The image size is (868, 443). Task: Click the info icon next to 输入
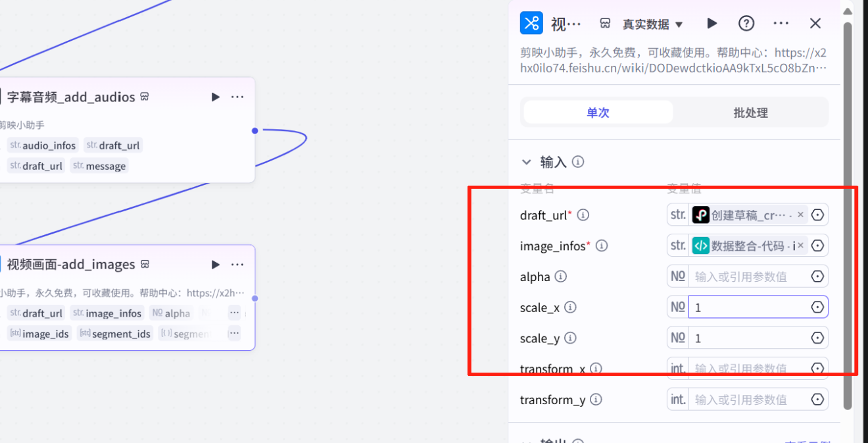[x=578, y=162]
